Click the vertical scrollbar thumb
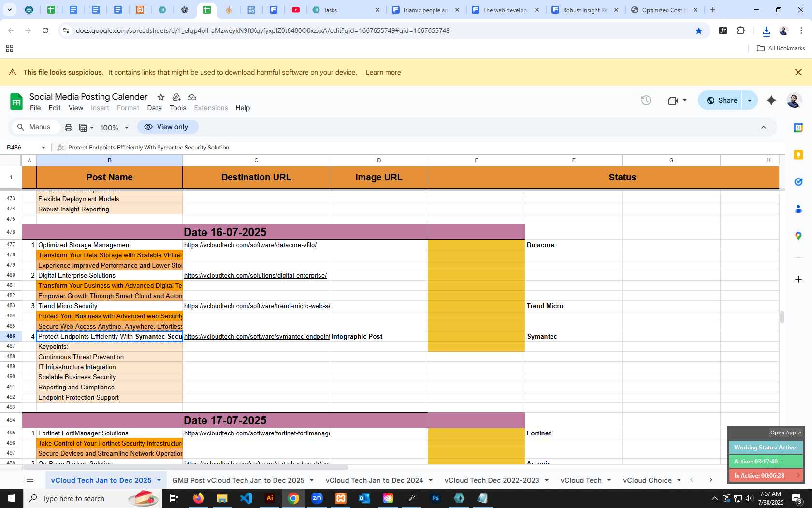Viewport: 812px width, 508px height. click(x=782, y=317)
